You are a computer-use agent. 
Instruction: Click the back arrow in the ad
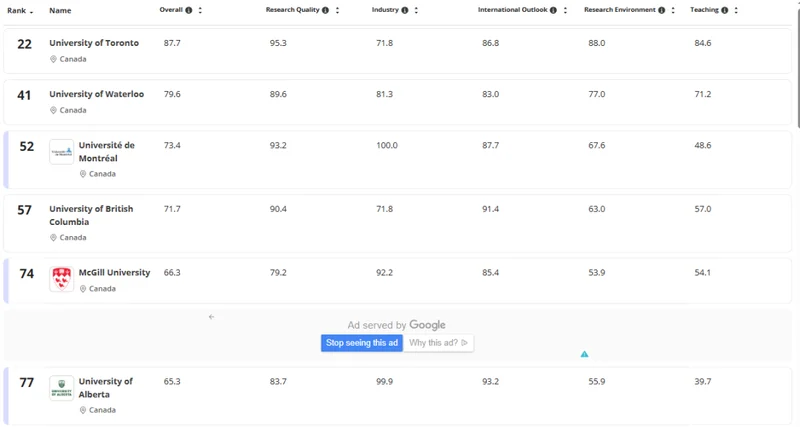point(211,317)
